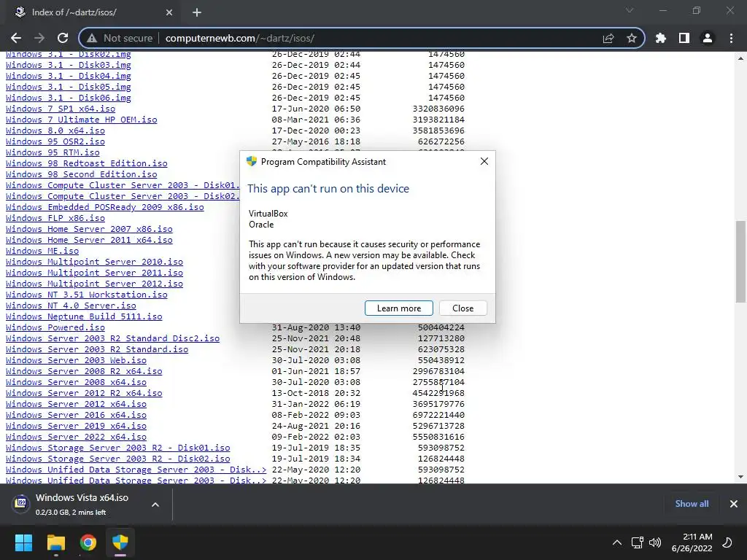Close the Program Compatibility Assistant with X
The width and height of the screenshot is (747, 560).
pyautogui.click(x=484, y=161)
